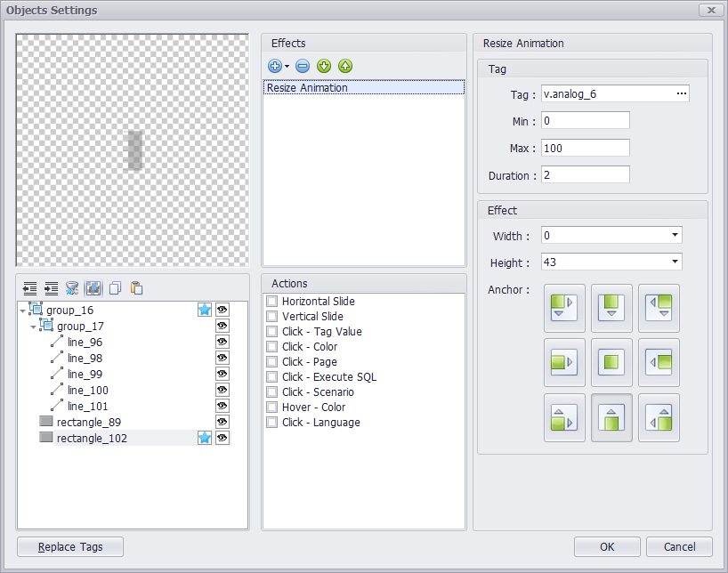
Task: Remove the selected effect with the minus icon
Action: point(303,66)
